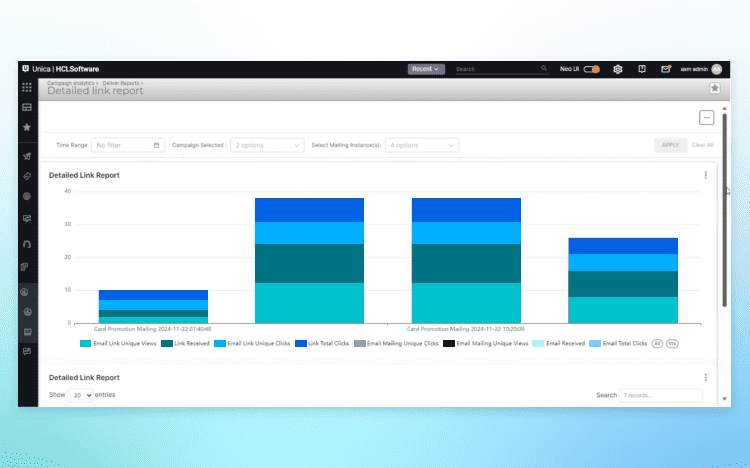
Task: Open the apps grid menu icon
Action: coord(27,88)
